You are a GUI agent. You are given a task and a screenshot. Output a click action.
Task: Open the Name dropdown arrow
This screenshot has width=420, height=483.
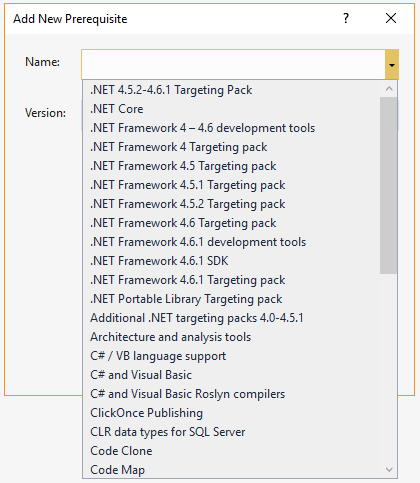coord(392,65)
